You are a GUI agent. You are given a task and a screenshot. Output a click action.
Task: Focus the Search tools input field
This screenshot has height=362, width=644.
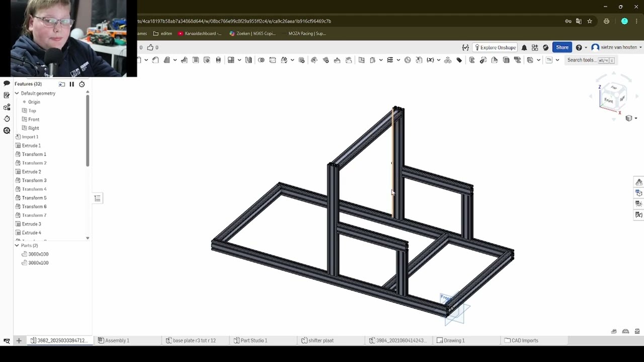pyautogui.click(x=591, y=60)
